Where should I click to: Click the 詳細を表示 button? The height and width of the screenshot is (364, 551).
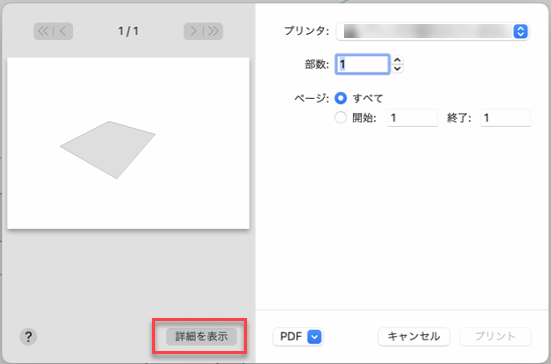(201, 337)
